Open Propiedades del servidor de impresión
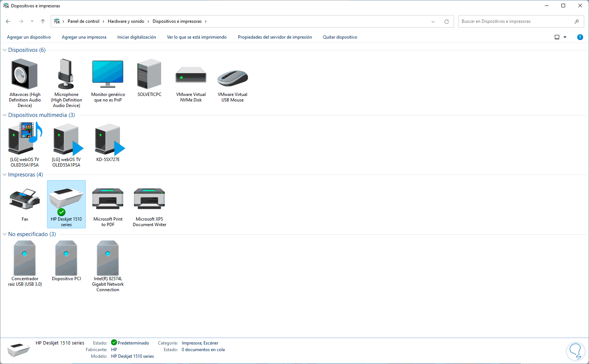589x364 pixels. pos(275,37)
